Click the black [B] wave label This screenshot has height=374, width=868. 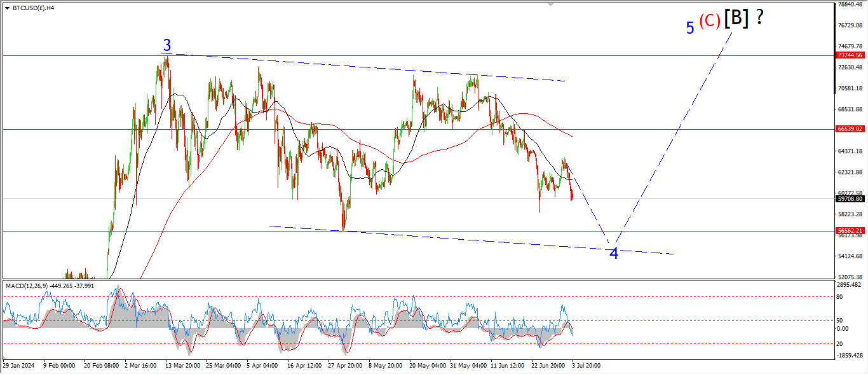[736, 18]
